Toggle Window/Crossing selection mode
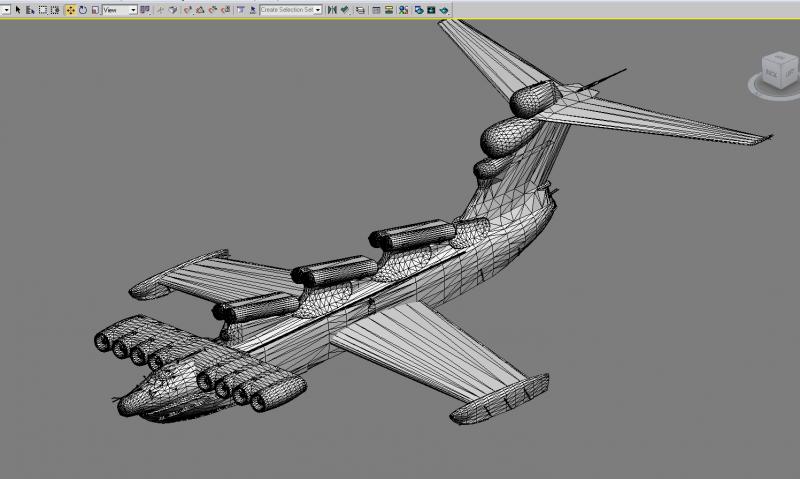The image size is (800, 479). tap(55, 10)
